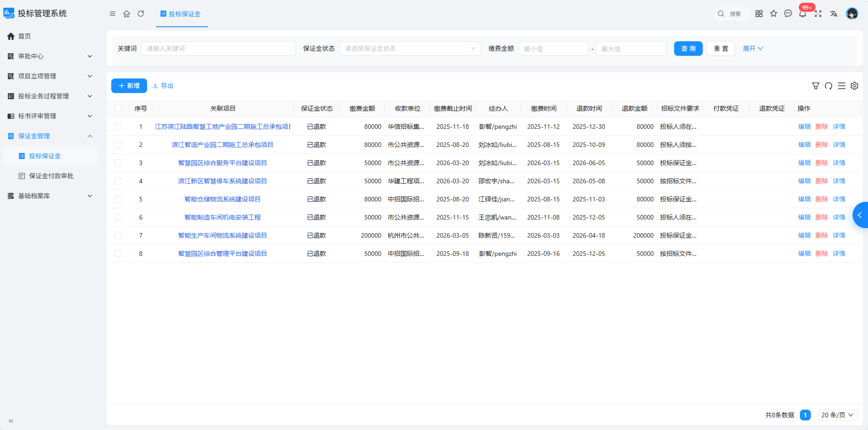Viewport: 868px width, 430px height.
Task: Open the language translation icon
Action: click(x=833, y=14)
